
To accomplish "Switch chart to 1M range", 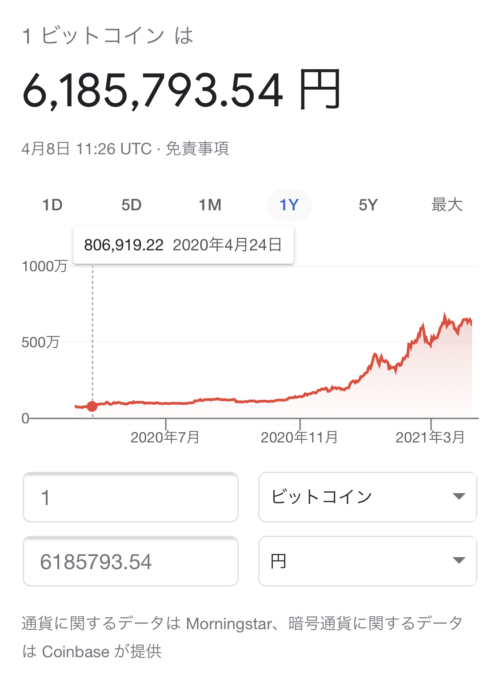I will [210, 205].
